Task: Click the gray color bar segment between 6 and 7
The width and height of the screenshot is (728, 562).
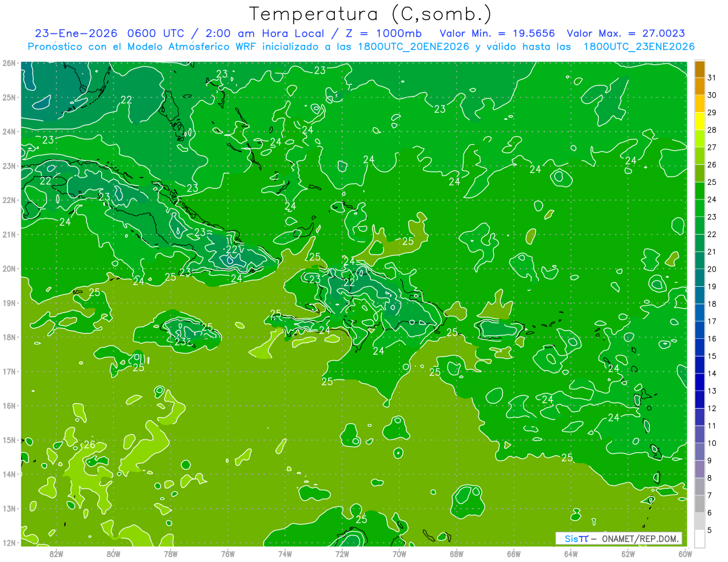Action: pos(700,504)
